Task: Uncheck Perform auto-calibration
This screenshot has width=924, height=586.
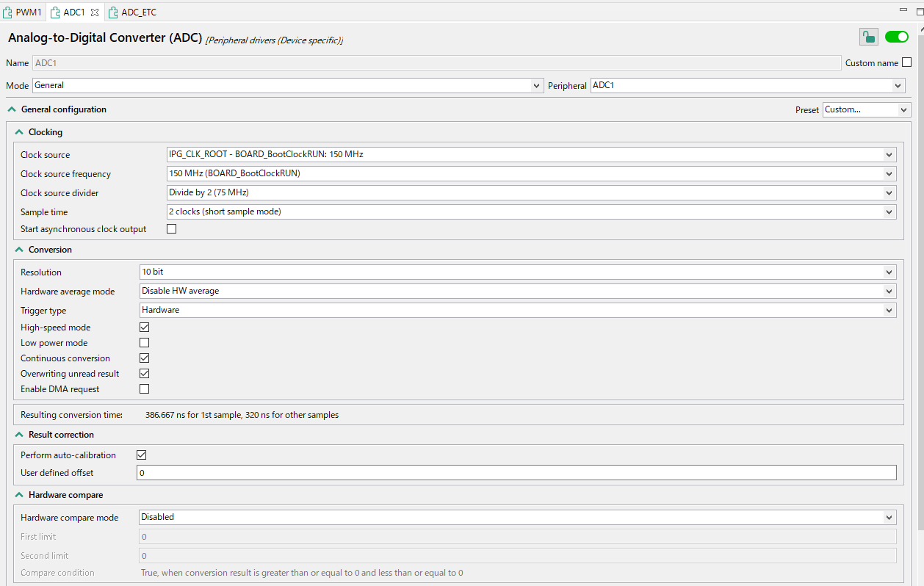Action: (x=141, y=455)
